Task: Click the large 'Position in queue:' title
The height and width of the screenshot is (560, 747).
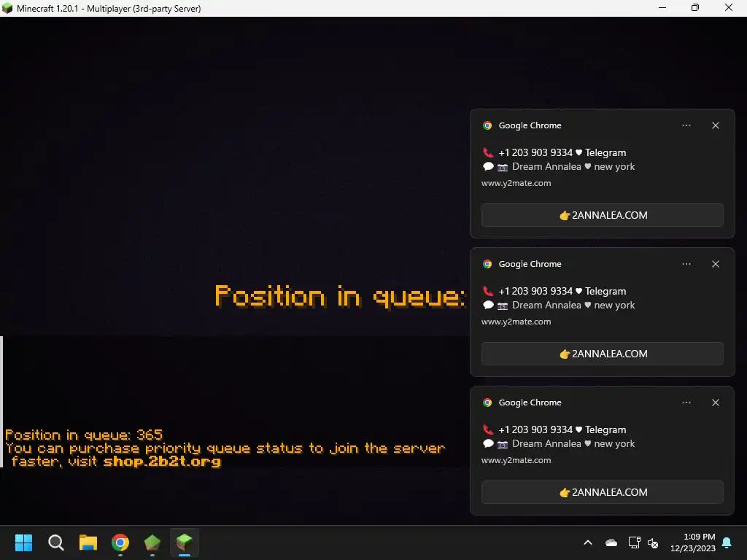Action: pos(340,297)
